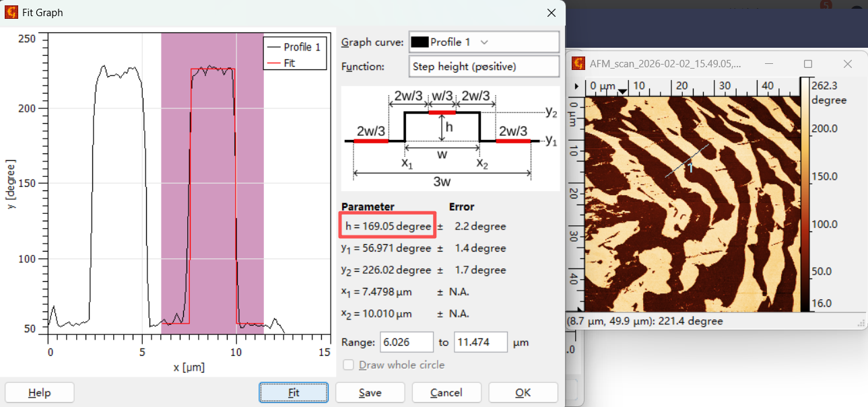The width and height of the screenshot is (868, 407).
Task: Close the Fit Graph dialog with X
Action: [552, 13]
